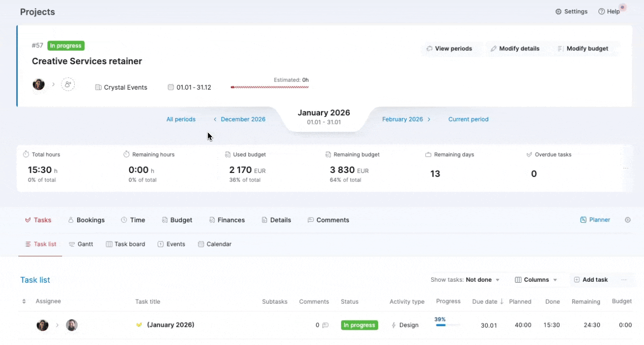Click the task list settings gear icon
The width and height of the screenshot is (644, 345).
tap(628, 220)
